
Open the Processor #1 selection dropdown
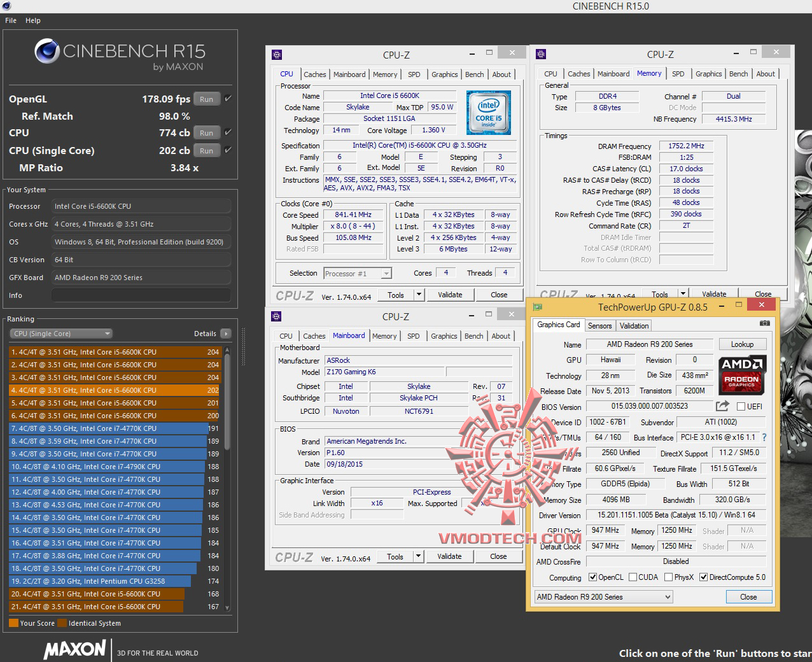coord(358,274)
